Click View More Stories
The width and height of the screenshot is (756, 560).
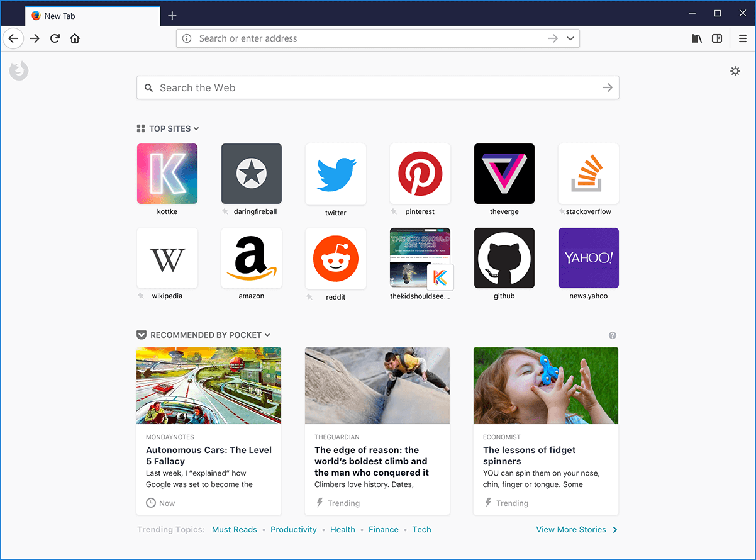(x=572, y=529)
